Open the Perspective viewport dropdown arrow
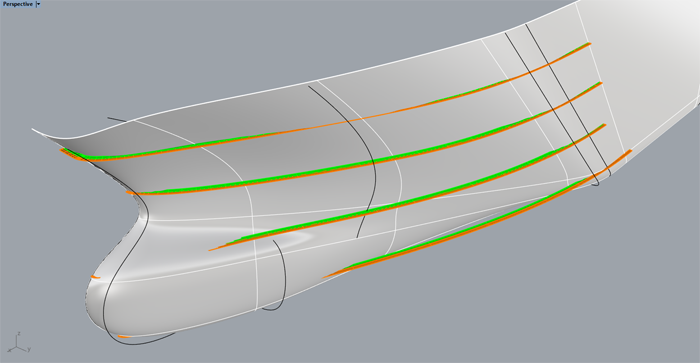The width and height of the screenshot is (700, 363). [x=38, y=4]
